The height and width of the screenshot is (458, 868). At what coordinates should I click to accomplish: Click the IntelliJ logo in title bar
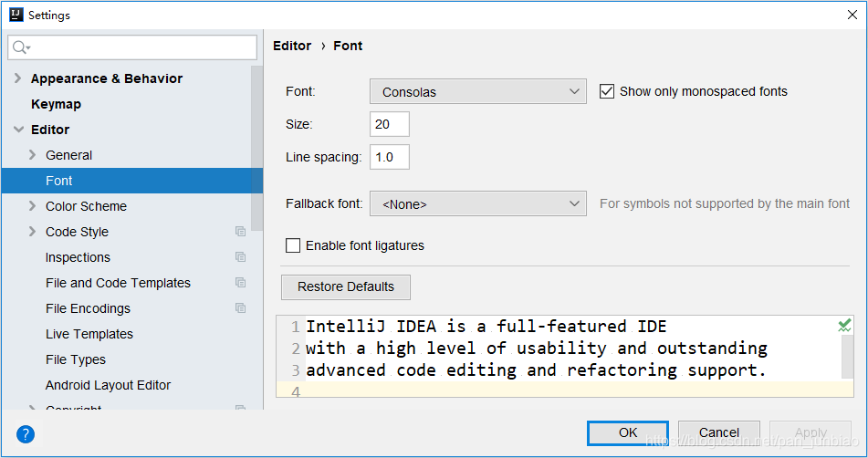(x=16, y=15)
